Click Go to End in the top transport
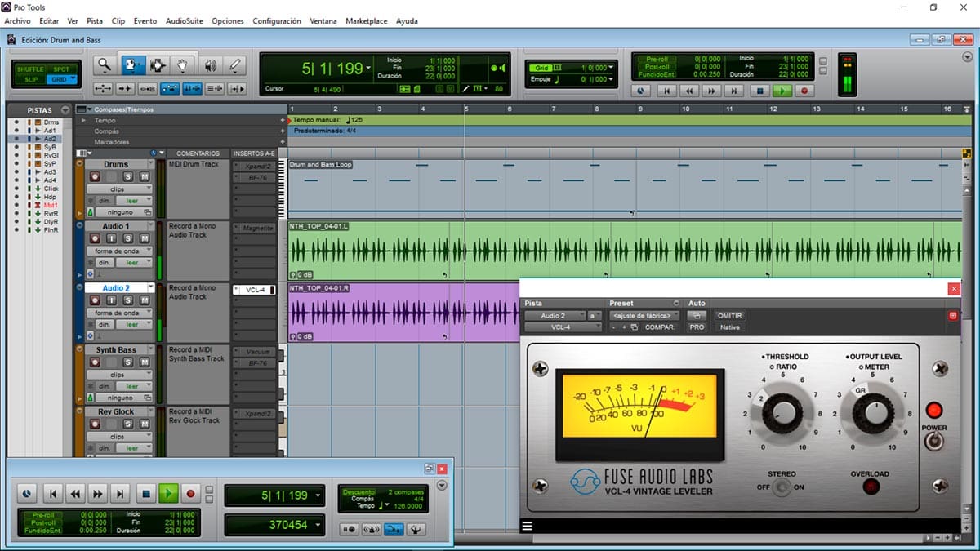This screenshot has height=551, width=980. click(735, 91)
